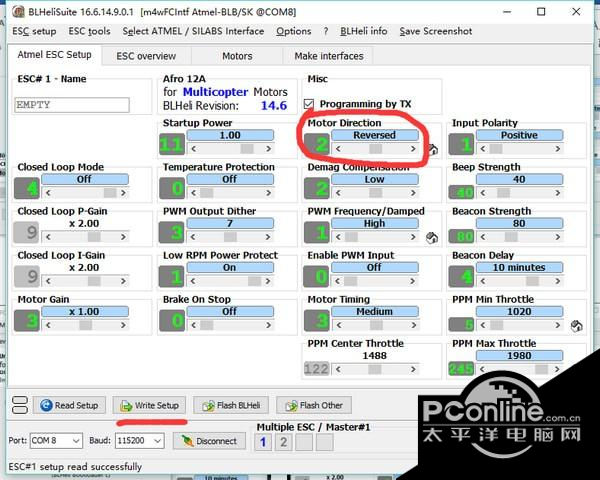Screen dimensions: 600x480
Task: Open the ESC setup menu
Action: coord(34,31)
